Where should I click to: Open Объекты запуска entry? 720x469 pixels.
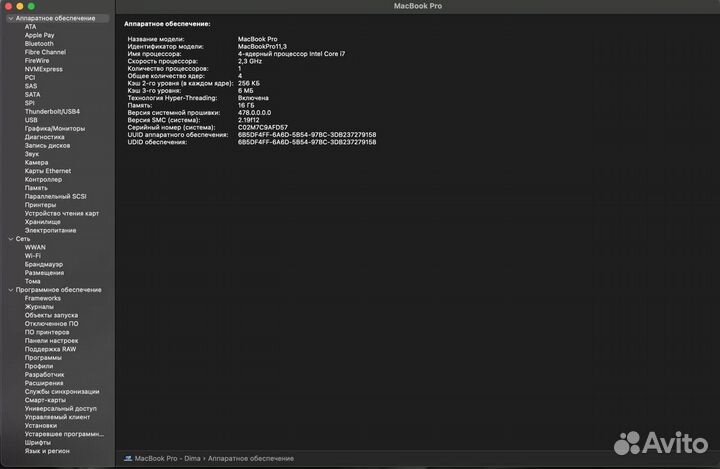[51, 316]
